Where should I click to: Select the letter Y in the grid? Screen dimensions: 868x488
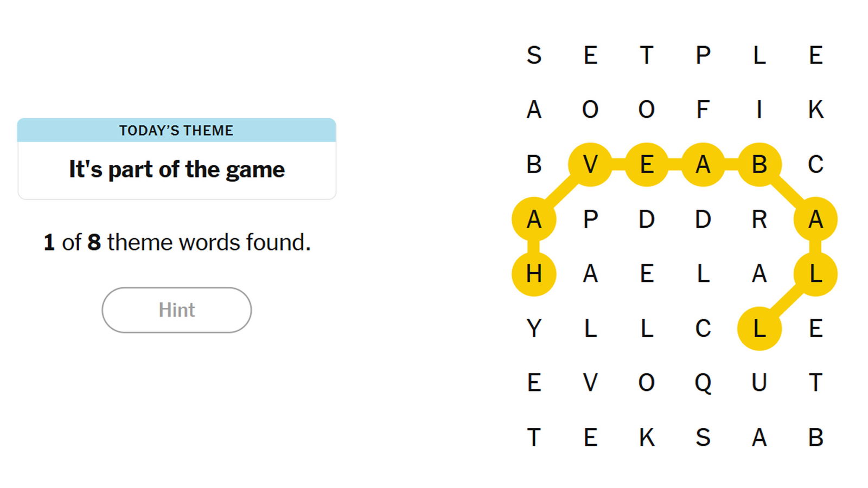click(x=534, y=329)
